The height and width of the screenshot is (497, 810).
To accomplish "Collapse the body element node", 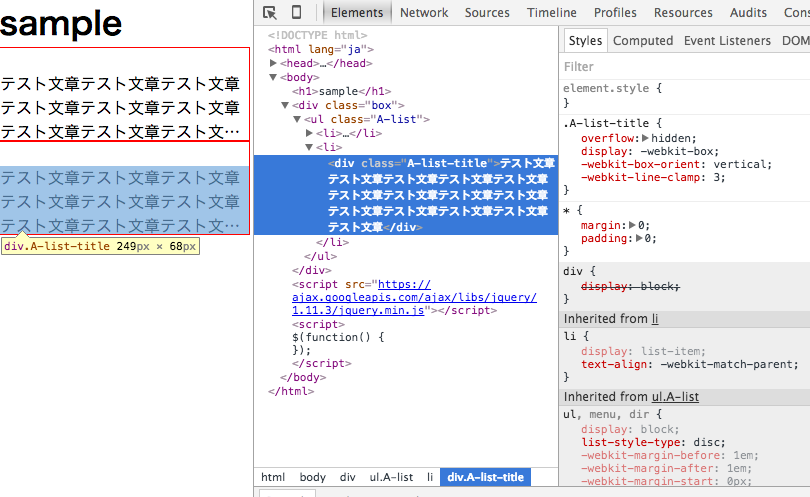I will 274,77.
